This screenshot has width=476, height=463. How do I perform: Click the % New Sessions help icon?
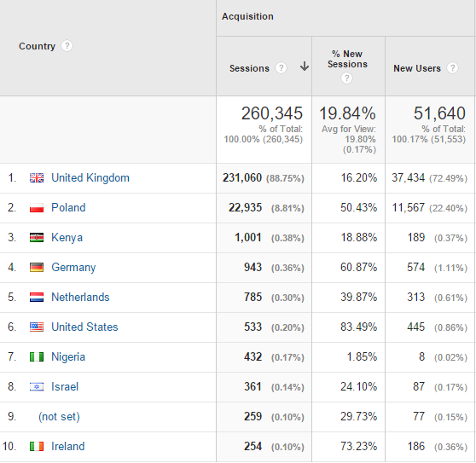tap(346, 78)
